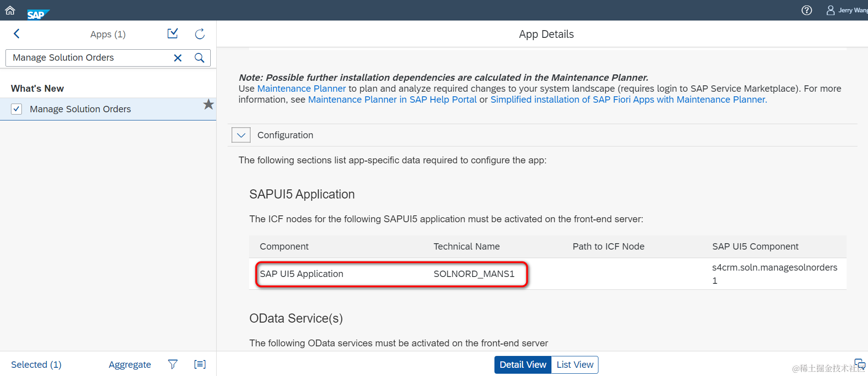Click the Selected (1) button

click(x=36, y=365)
